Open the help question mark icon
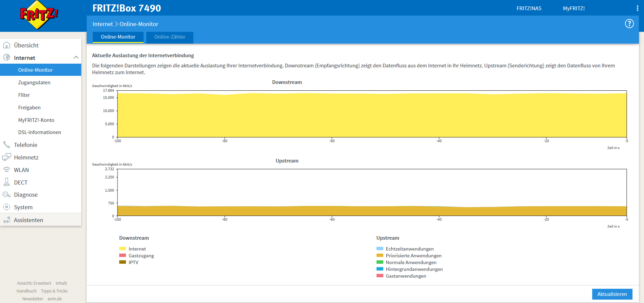Screen dimensions: 644x303 (629, 24)
